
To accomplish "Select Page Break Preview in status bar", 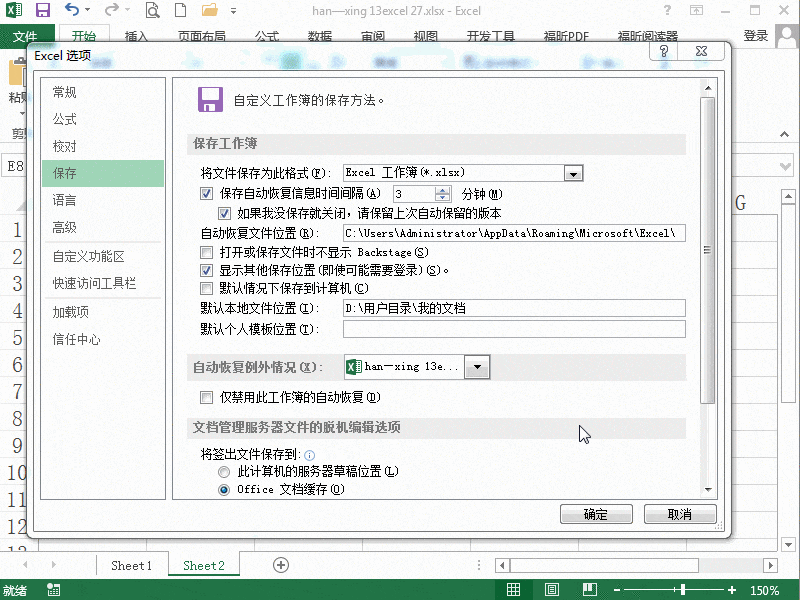I will click(x=589, y=590).
